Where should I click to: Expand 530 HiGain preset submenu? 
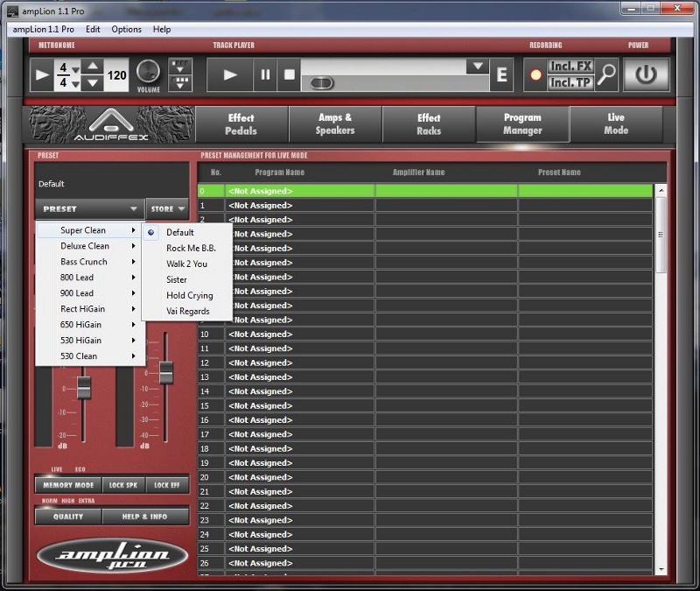pos(91,341)
